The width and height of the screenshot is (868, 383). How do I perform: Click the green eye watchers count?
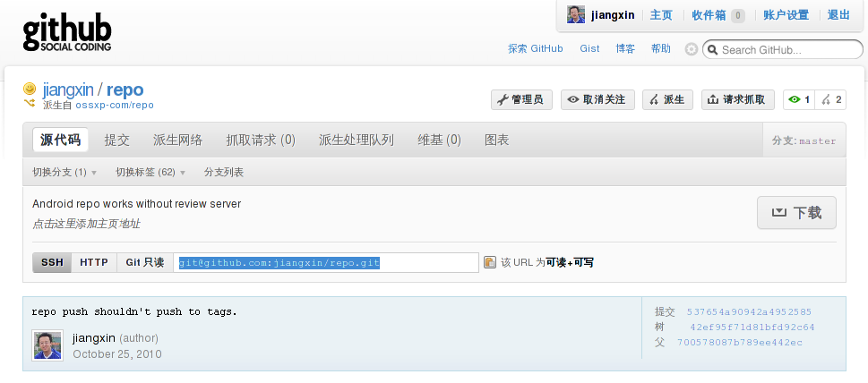pos(799,99)
